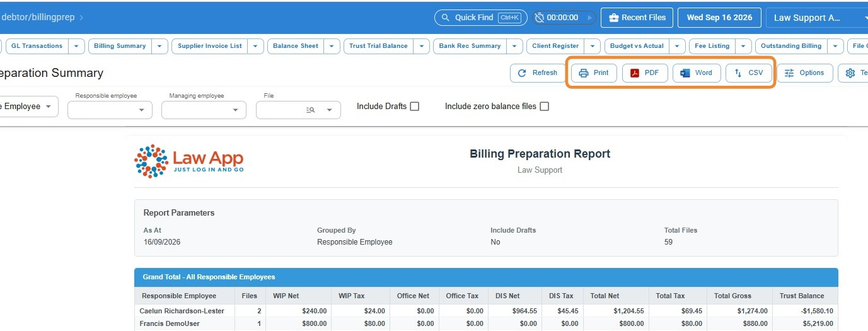Tick Include zero balance files checkbox
This screenshot has width=868, height=331.
[x=545, y=107]
